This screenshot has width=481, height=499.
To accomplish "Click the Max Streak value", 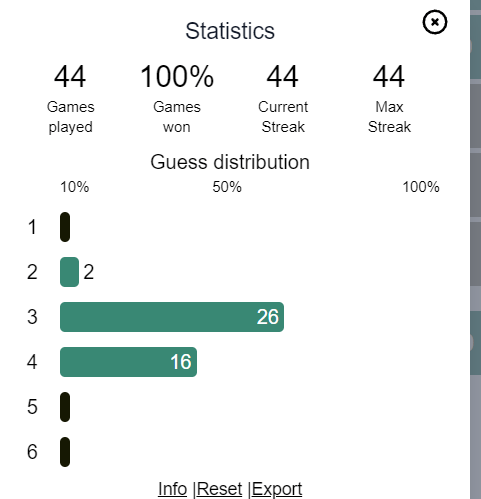I will (389, 77).
